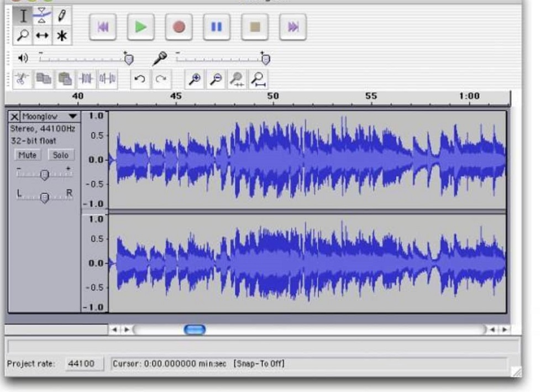This screenshot has width=540, height=392.
Task: Click left arrow beside horizontal scrollbar start
Action: pos(114,330)
